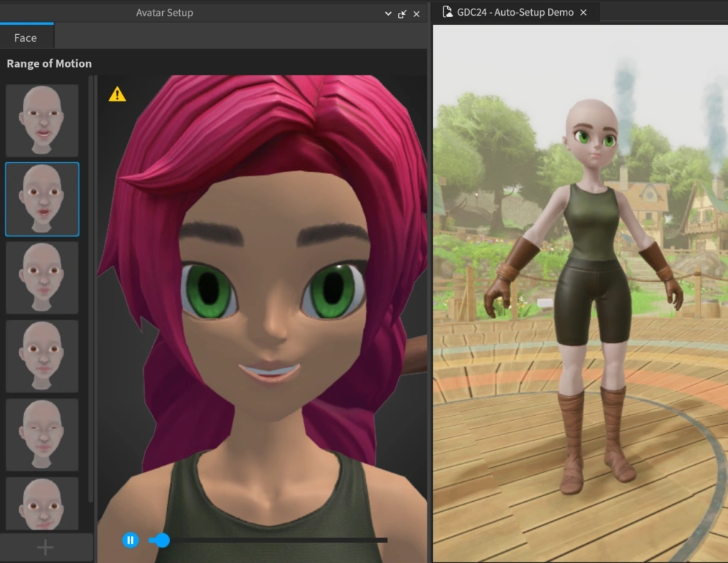Click the plus button below the face thumbnails

[45, 547]
